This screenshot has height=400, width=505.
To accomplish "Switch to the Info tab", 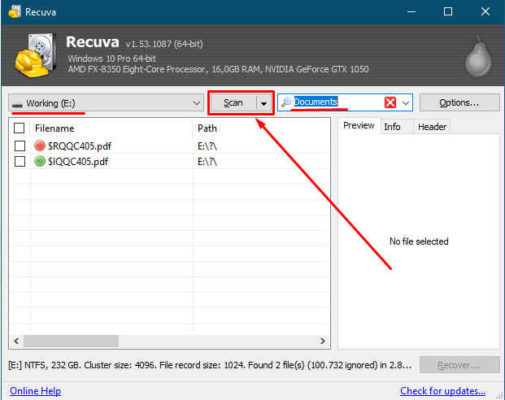I will click(x=392, y=127).
